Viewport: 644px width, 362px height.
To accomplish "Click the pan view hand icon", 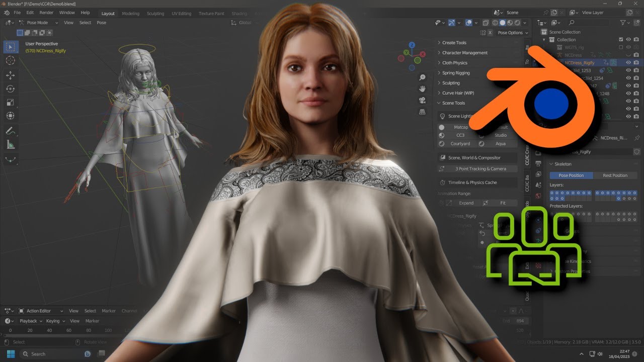I will point(423,88).
